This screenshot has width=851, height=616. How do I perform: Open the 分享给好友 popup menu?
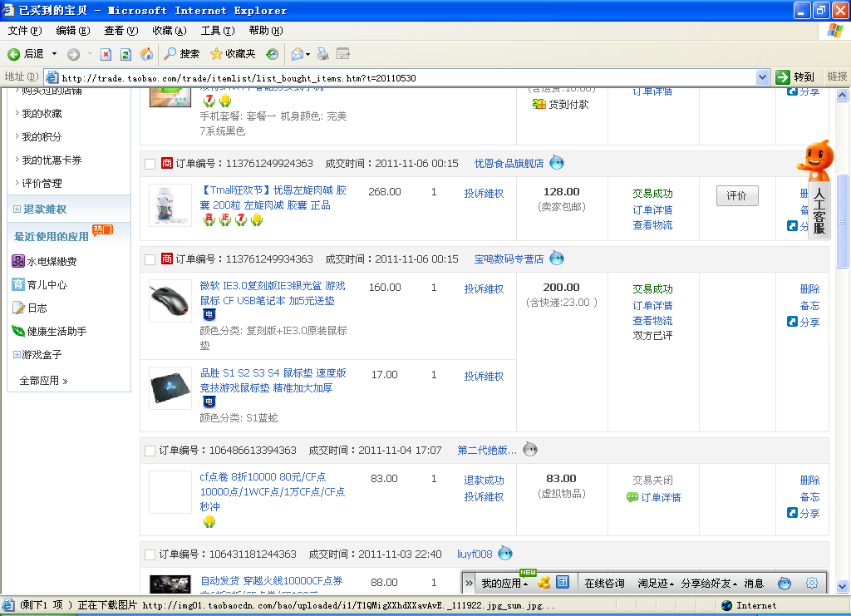click(709, 584)
